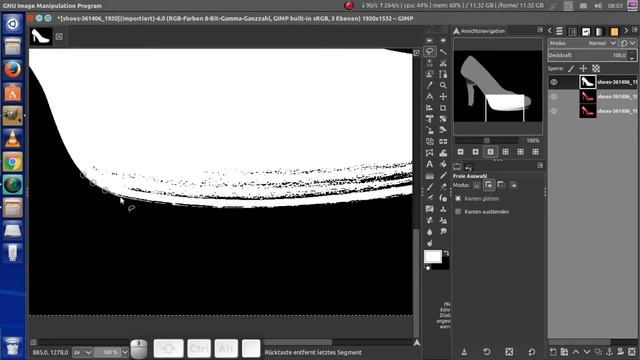
Task: Anchor the floating layer
Action: pyautogui.click(x=609, y=352)
